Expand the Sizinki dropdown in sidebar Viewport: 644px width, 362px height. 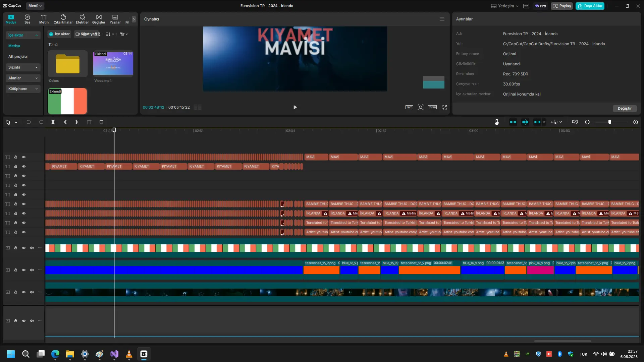pyautogui.click(x=23, y=67)
